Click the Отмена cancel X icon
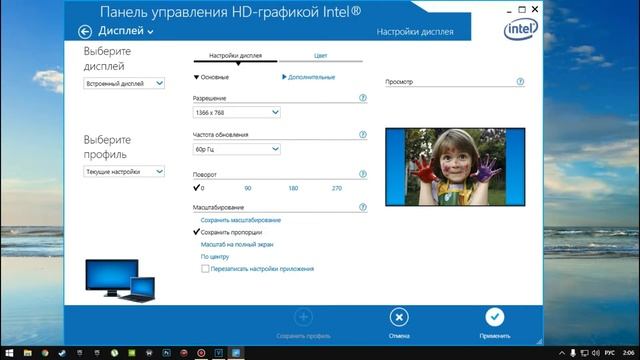This screenshot has width=640, height=360. [x=399, y=317]
